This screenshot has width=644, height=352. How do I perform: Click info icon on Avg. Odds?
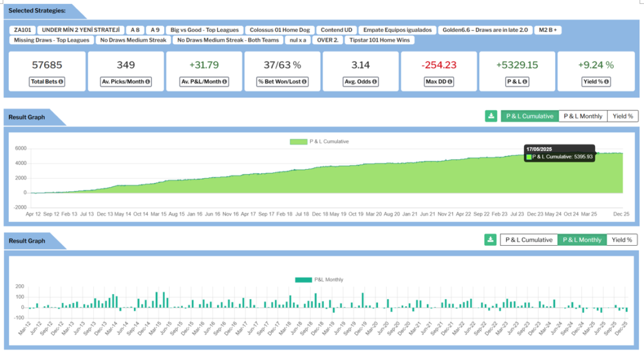376,82
